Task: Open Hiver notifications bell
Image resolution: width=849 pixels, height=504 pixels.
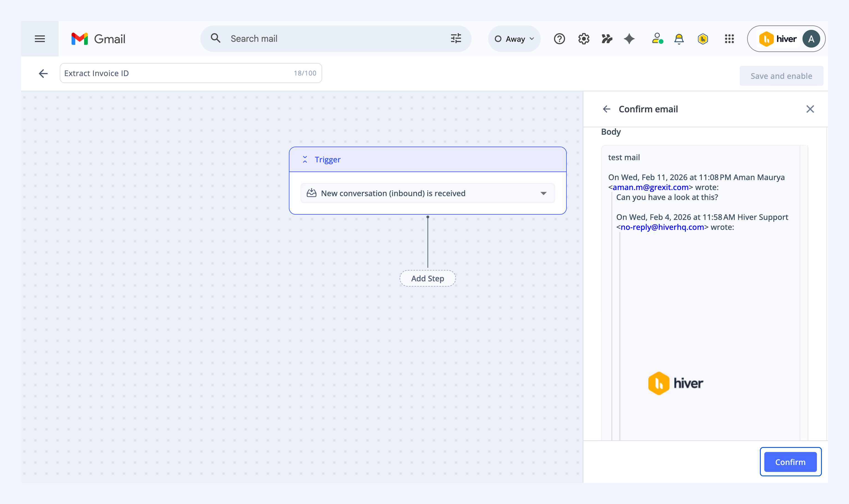Action: [x=679, y=39]
